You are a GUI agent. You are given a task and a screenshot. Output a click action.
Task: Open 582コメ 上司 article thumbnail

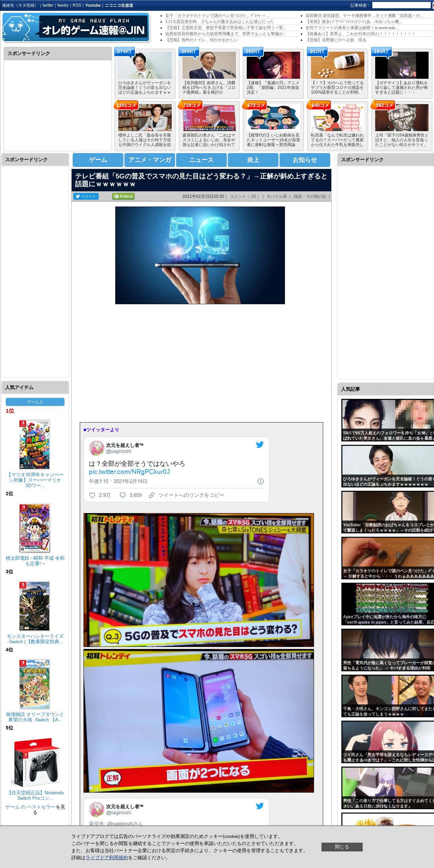[x=402, y=117]
